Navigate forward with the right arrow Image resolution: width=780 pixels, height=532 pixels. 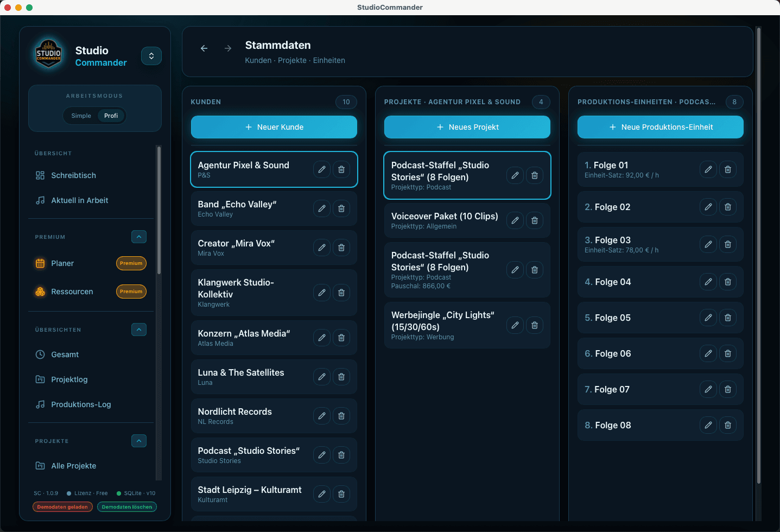click(228, 48)
